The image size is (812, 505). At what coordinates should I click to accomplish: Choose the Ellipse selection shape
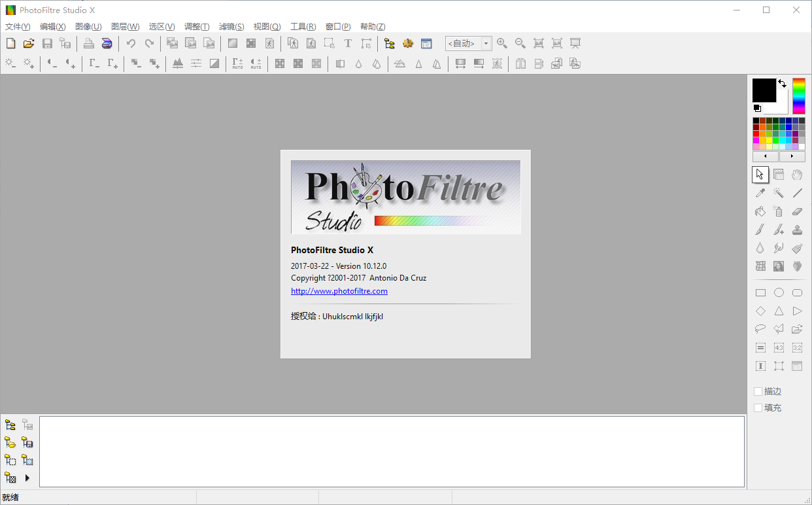click(x=779, y=292)
